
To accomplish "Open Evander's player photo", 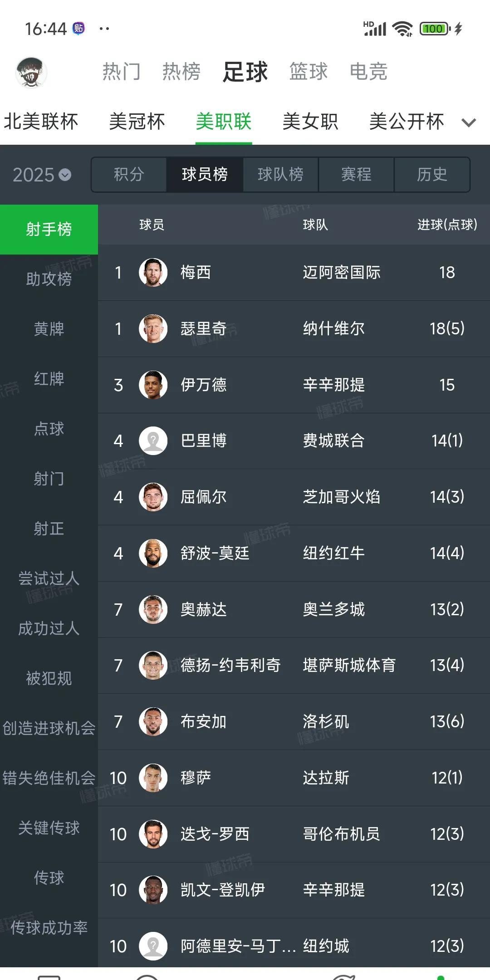I will coord(153,385).
